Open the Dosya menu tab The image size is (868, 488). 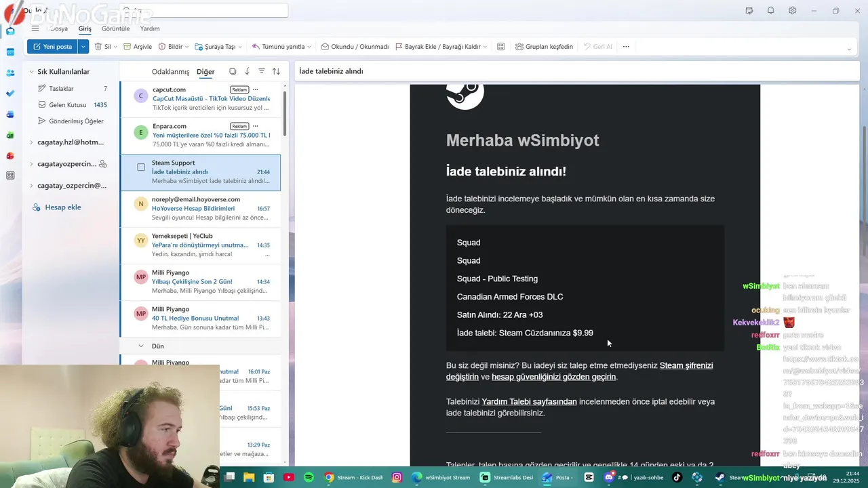coord(59,28)
